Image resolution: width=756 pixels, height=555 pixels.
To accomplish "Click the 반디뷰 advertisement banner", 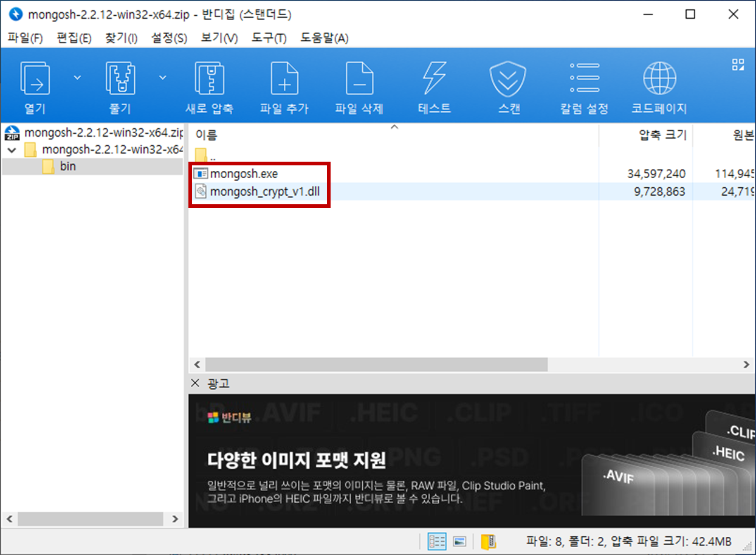I will [x=472, y=460].
